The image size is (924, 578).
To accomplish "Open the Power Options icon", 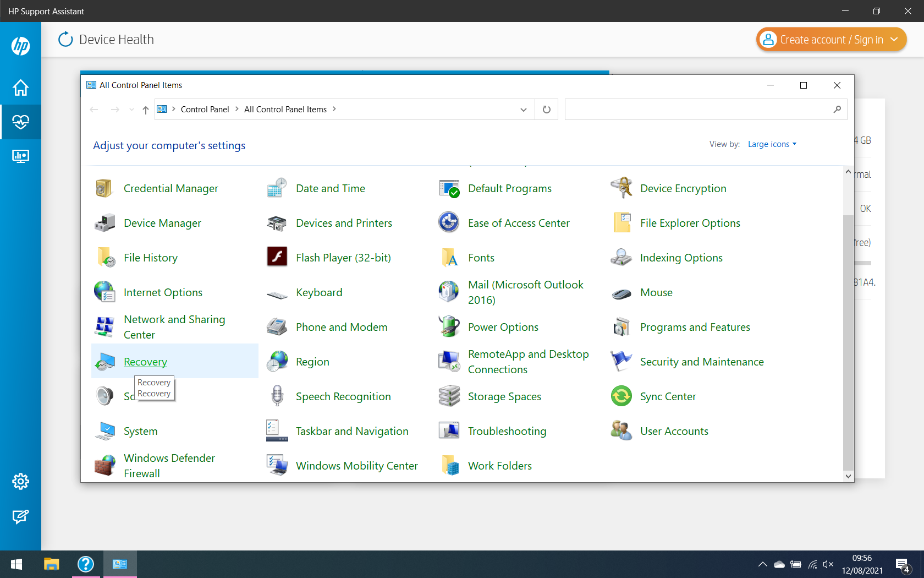I will tap(449, 326).
